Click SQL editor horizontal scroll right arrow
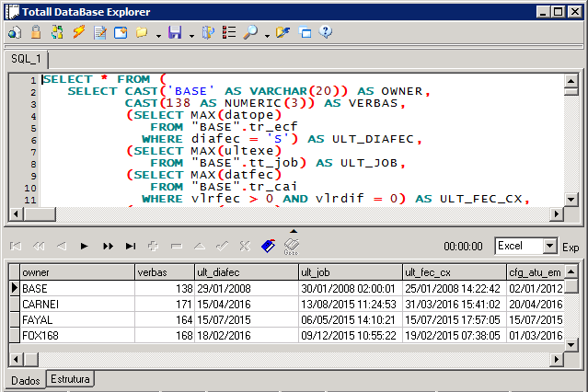This screenshot has height=392, width=588. pos(557,213)
